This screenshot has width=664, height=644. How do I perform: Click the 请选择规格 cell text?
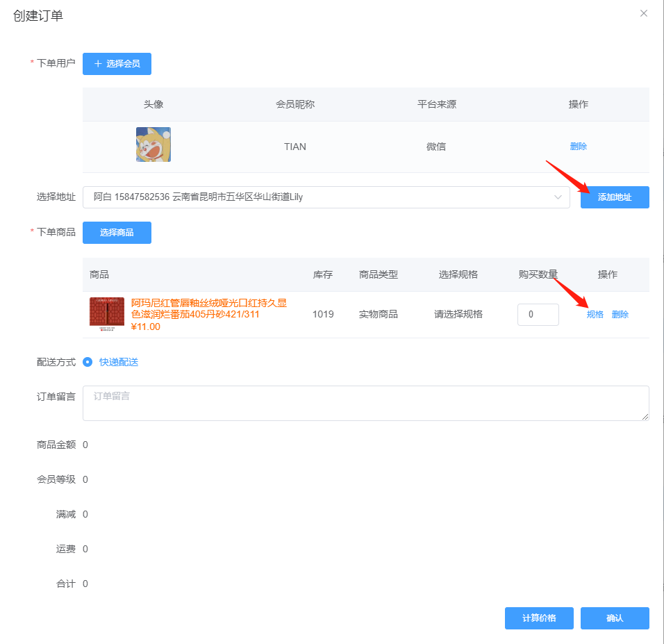tap(458, 315)
